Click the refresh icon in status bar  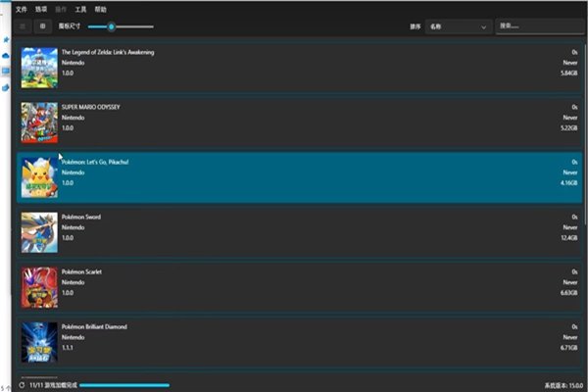[x=22, y=385]
